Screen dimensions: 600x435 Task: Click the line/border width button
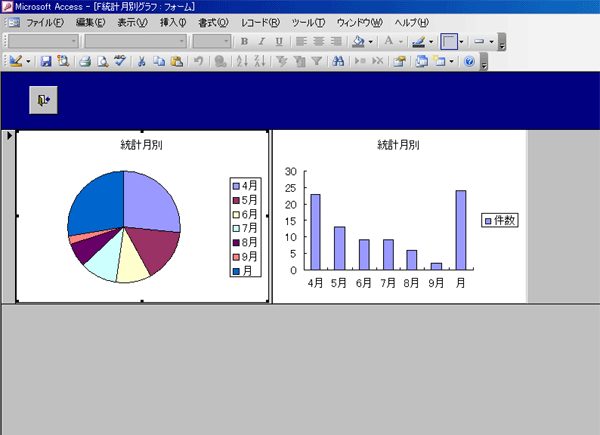pos(449,41)
